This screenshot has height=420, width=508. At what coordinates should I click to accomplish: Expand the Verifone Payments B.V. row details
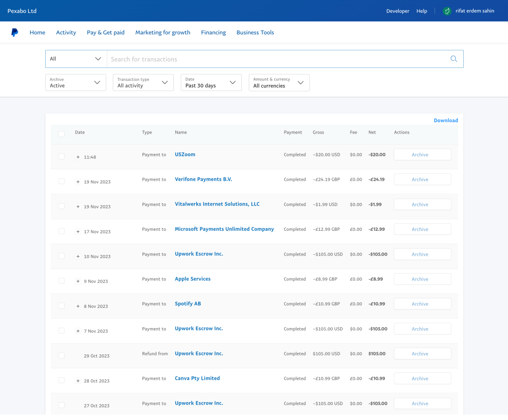(78, 182)
